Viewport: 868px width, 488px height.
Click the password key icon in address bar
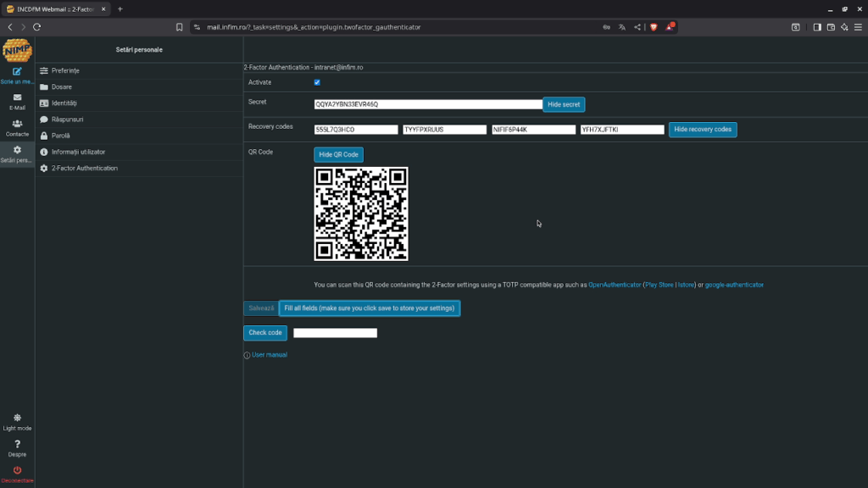(607, 27)
